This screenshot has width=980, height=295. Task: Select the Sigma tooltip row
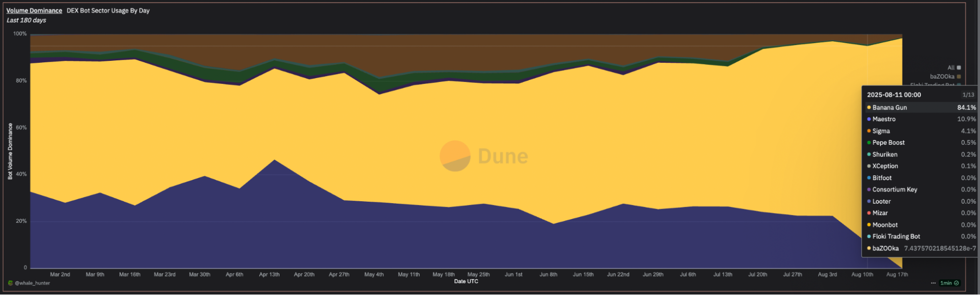[921, 131]
